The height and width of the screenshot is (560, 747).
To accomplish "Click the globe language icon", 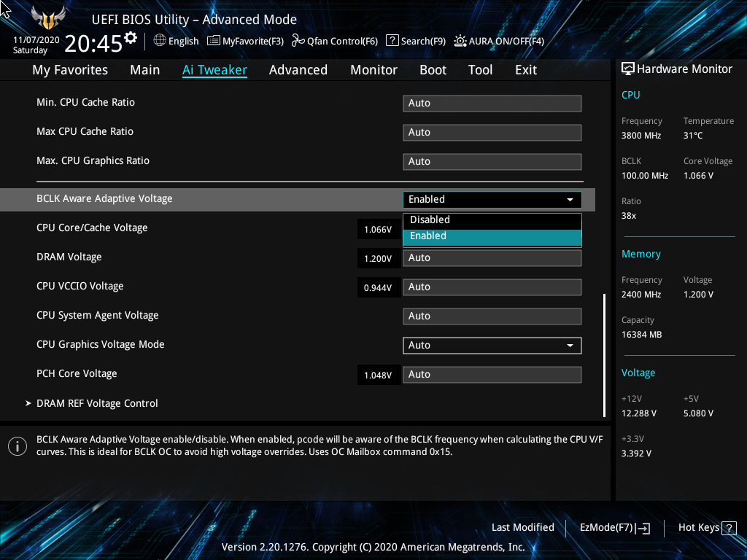I will click(x=160, y=41).
